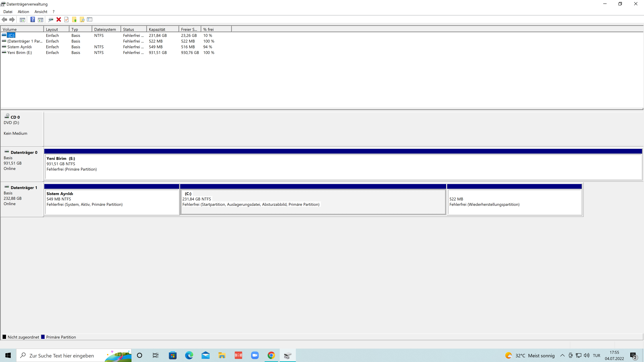Open the Ansicht menu
Image resolution: width=644 pixels, height=362 pixels.
tap(41, 12)
